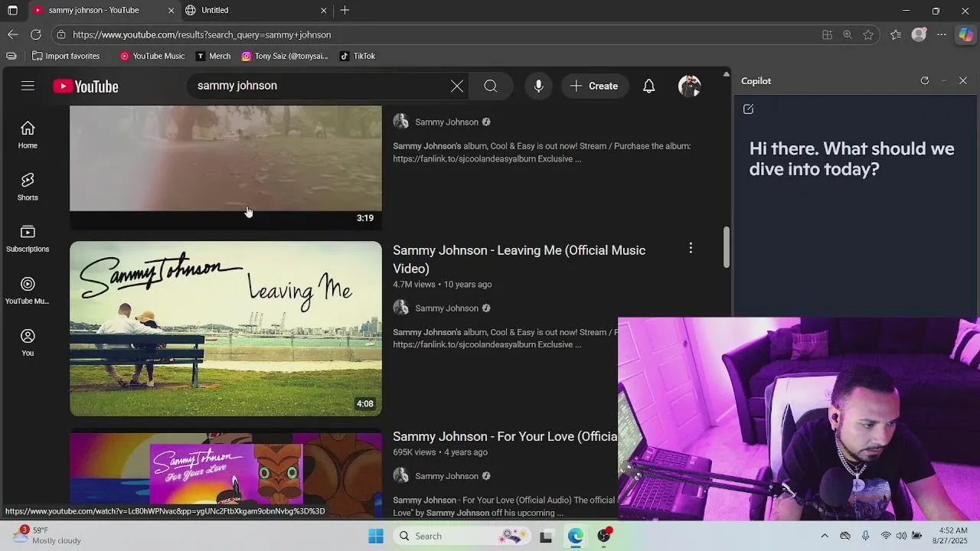Open the Windows Start menu
The height and width of the screenshot is (551, 980).
tap(375, 536)
